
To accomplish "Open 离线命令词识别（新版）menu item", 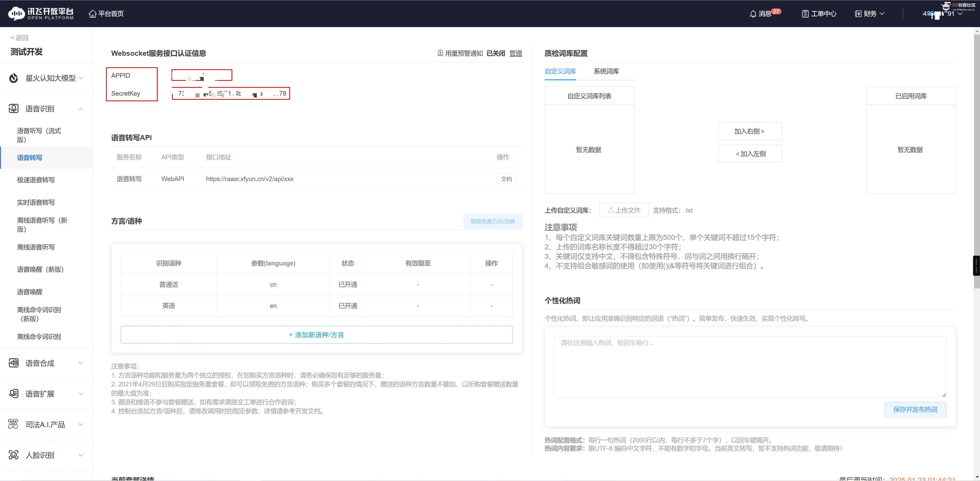I will (39, 314).
